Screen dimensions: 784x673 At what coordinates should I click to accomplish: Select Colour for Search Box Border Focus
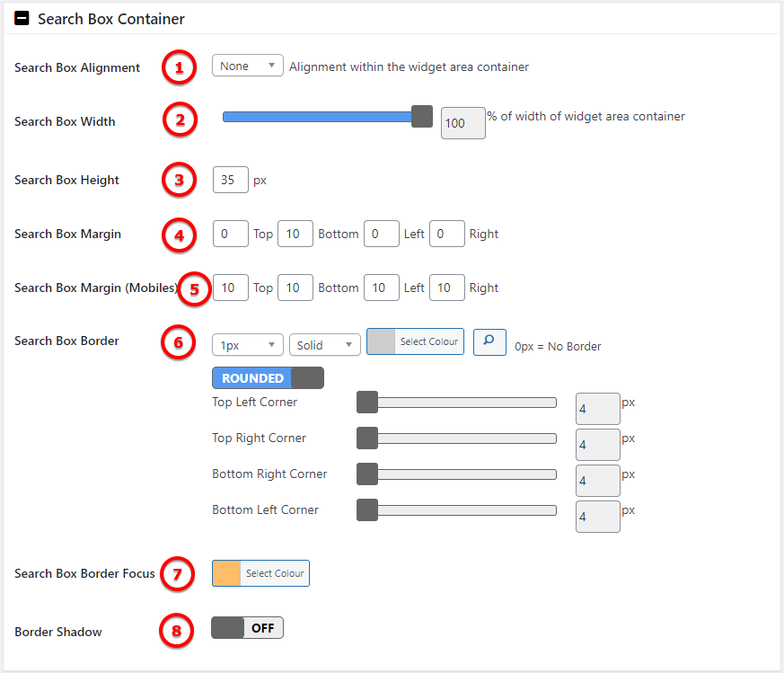click(x=260, y=573)
